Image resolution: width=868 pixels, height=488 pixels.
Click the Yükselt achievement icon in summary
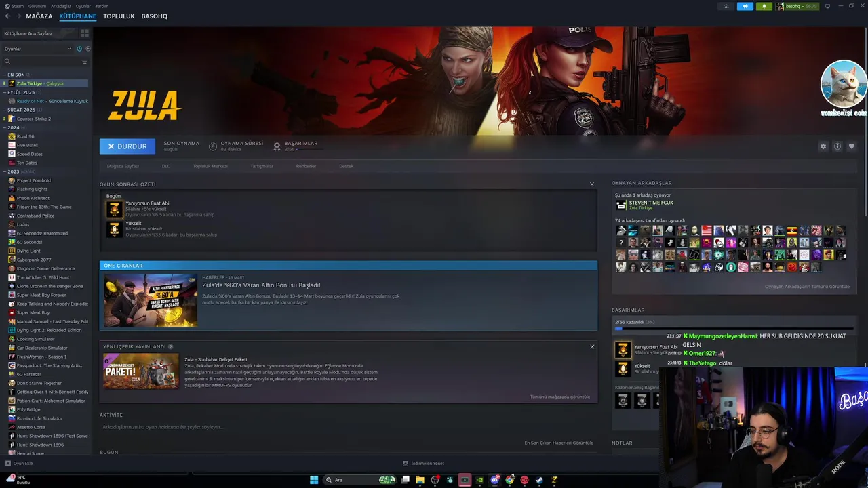coord(114,229)
